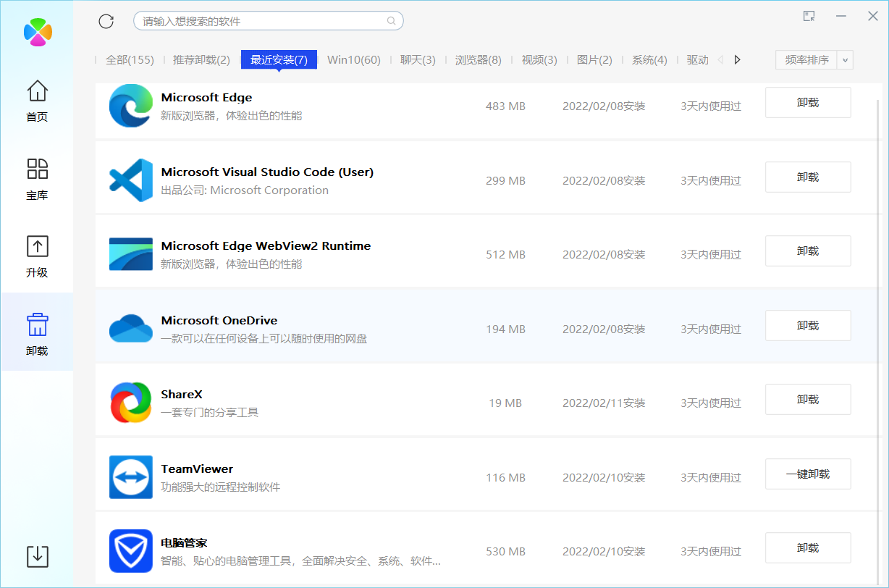This screenshot has height=588, width=889.
Task: Click the 电脑管家 shield icon
Action: 131,551
